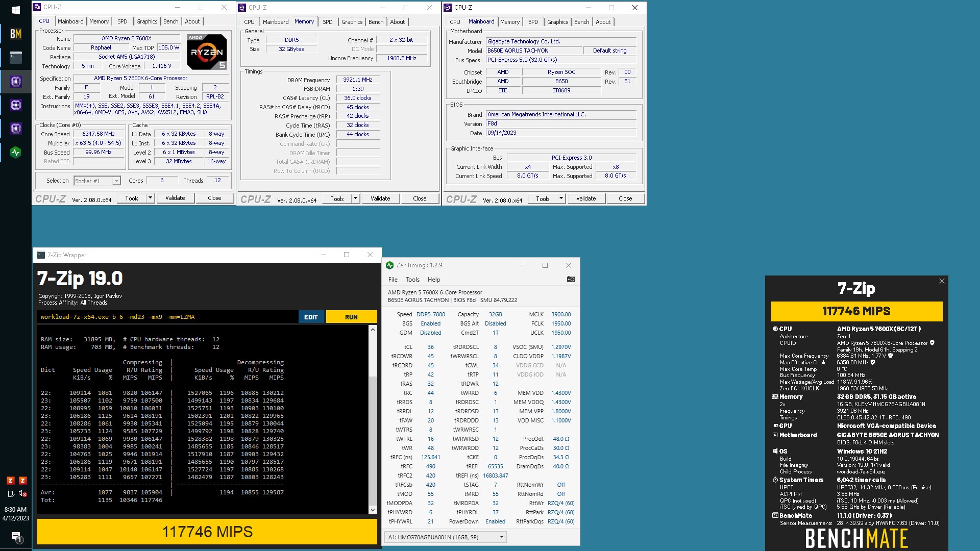Click the 7-Zip command line field

pos(167,317)
